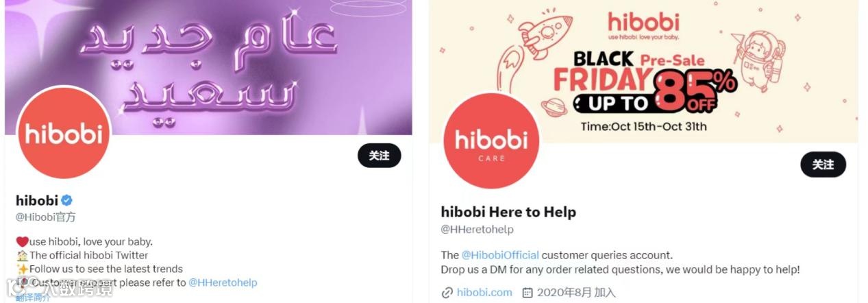Click the sparkles emoji before Follow us line

click(22, 269)
